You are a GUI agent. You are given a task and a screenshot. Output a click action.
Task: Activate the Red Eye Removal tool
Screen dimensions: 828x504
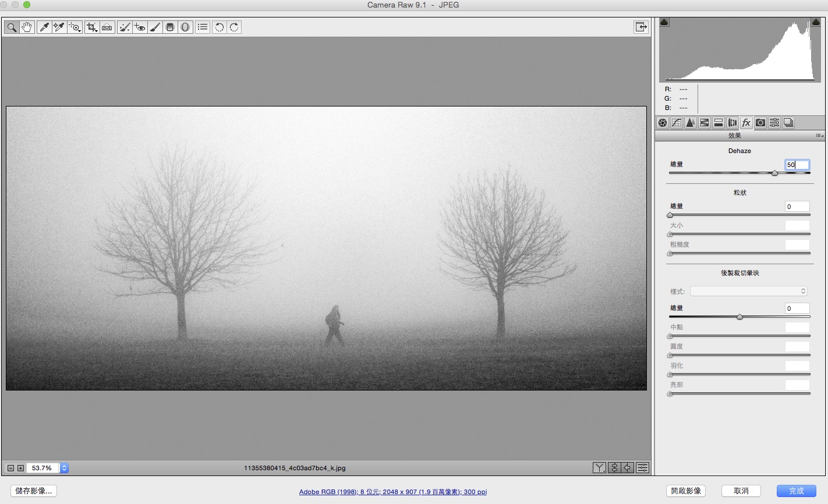coord(140,27)
